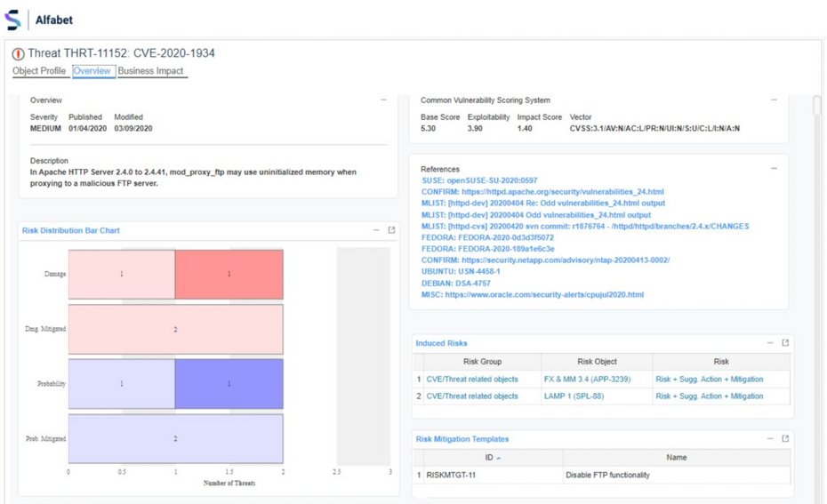Click the light blue Probability bar segment
Viewport: 827px width, 504px height.
pyautogui.click(x=122, y=384)
